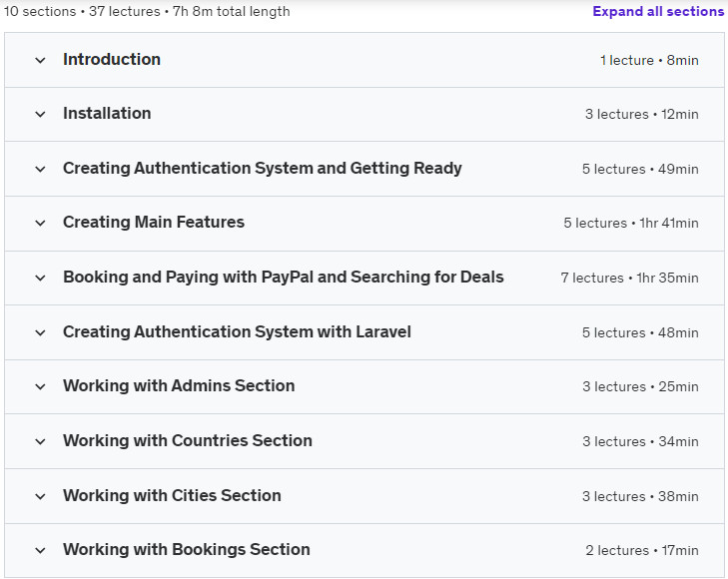Expand the Introduction section chevron
Screen dimensions: 728x579
pos(40,60)
